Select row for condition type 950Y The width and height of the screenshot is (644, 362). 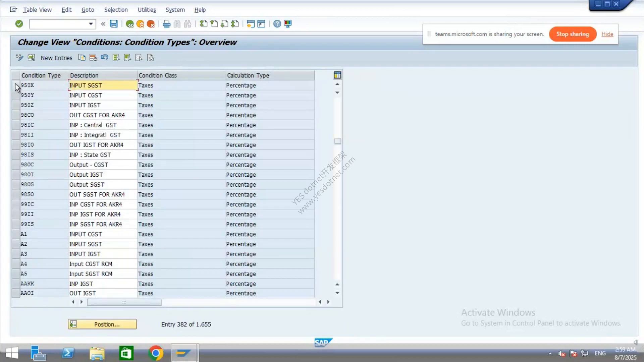tap(16, 95)
